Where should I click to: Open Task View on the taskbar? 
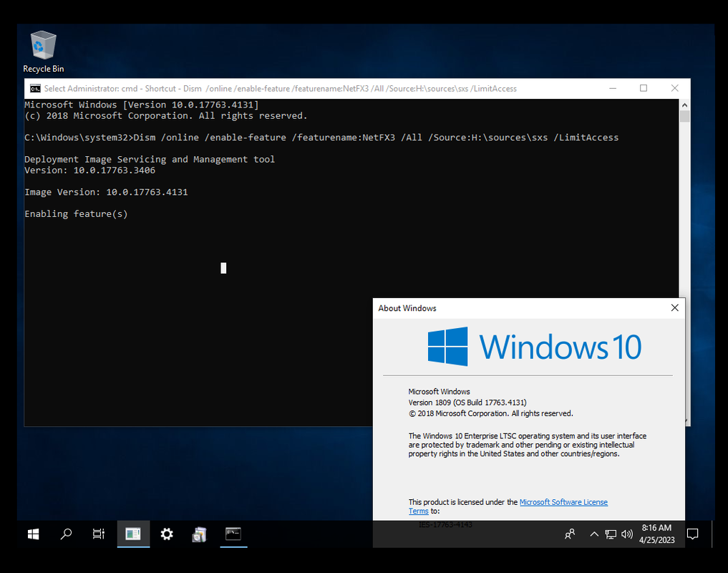click(99, 534)
